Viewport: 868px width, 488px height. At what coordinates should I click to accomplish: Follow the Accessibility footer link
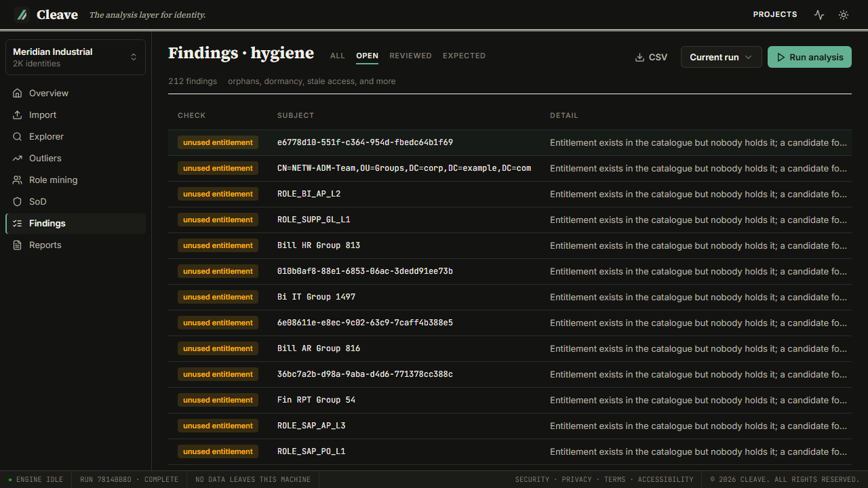click(x=666, y=479)
